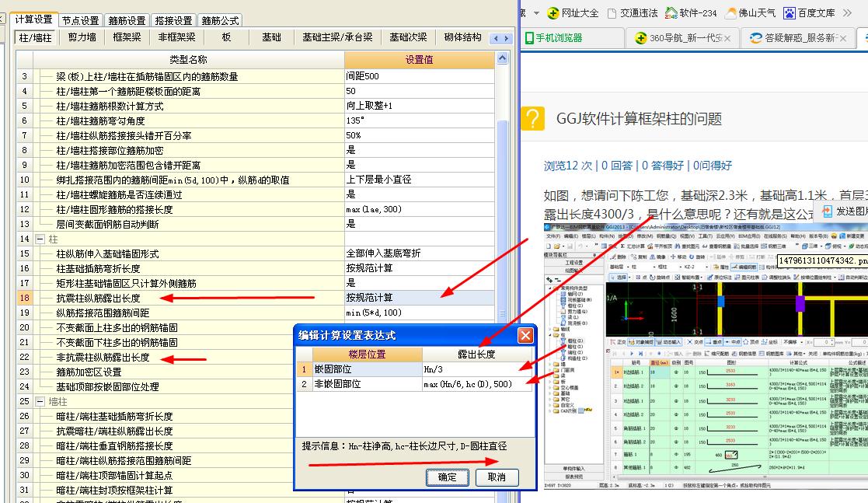Select row 23 箍筋加密区设置

click(x=89, y=372)
